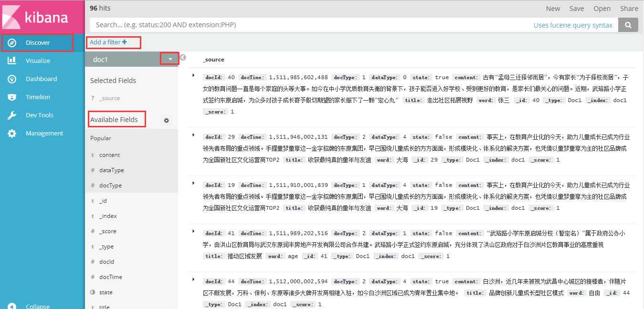This screenshot has width=644, height=309.
Task: Go to Dashboard in the sidebar
Action: (41, 79)
